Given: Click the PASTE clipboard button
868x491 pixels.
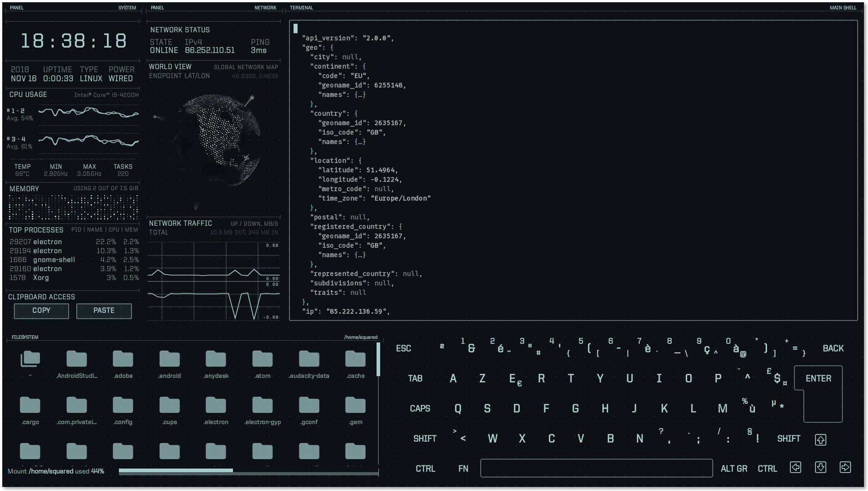Looking at the screenshot, I should pos(104,311).
